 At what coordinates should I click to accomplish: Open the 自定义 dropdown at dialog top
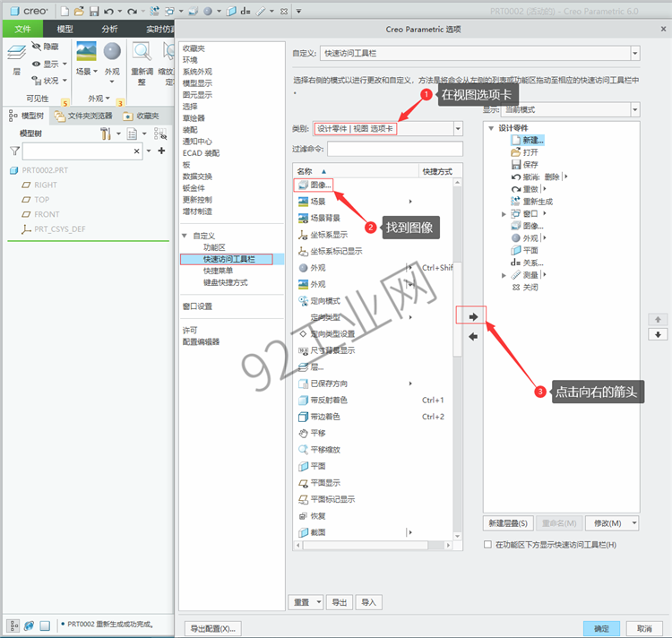(635, 53)
